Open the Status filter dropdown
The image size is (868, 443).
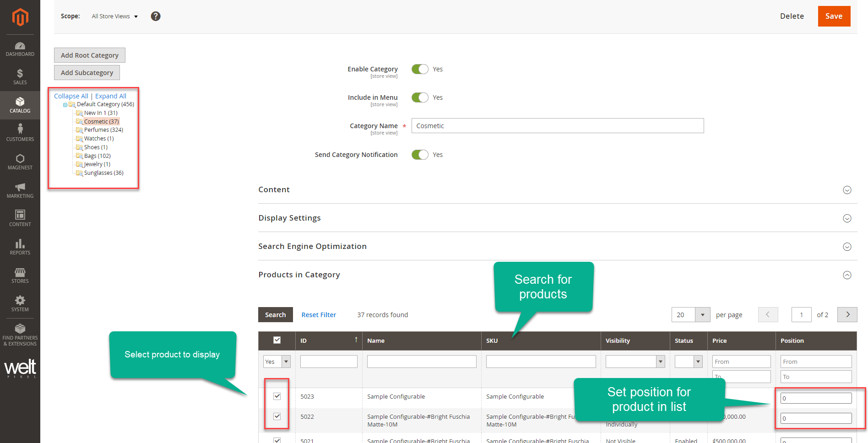(689, 362)
